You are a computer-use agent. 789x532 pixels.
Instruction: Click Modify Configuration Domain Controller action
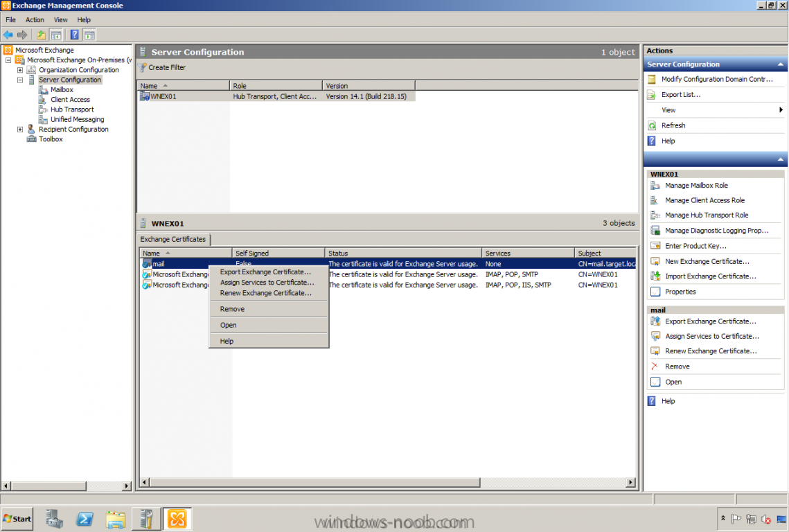click(x=716, y=80)
